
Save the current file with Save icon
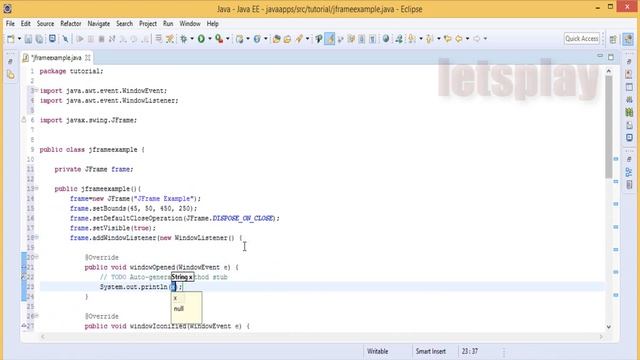click(x=28, y=39)
